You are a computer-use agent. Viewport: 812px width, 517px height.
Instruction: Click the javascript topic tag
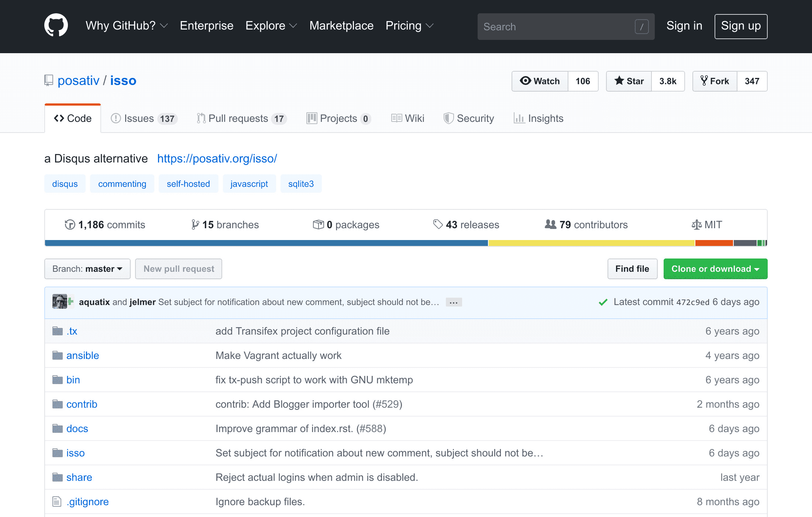249,184
